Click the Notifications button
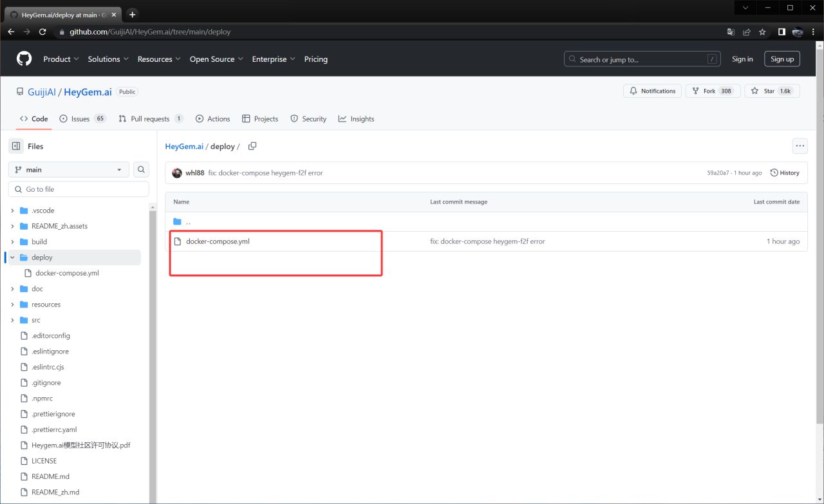 click(x=652, y=91)
